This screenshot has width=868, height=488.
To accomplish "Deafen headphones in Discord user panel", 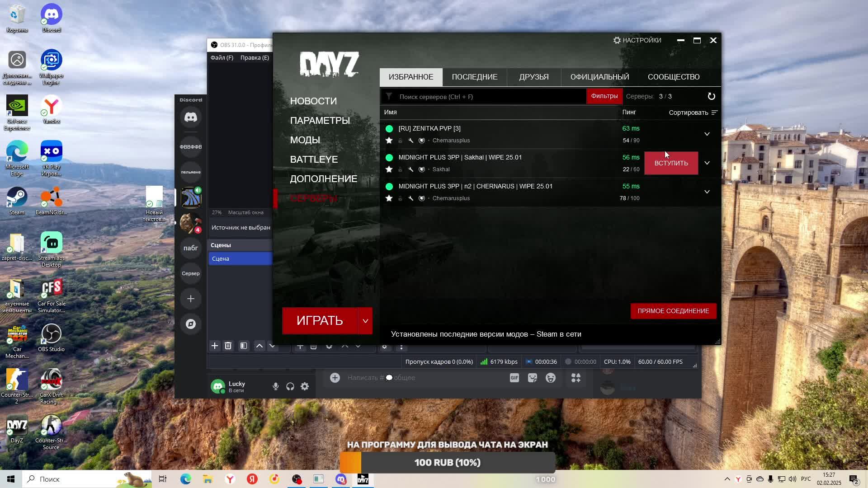I will pyautogui.click(x=290, y=387).
